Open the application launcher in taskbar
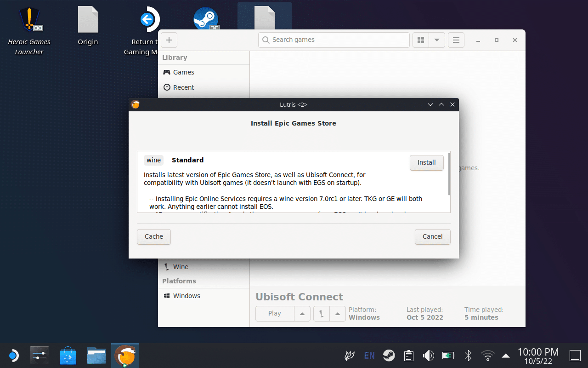The height and width of the screenshot is (368, 588). [x=13, y=356]
